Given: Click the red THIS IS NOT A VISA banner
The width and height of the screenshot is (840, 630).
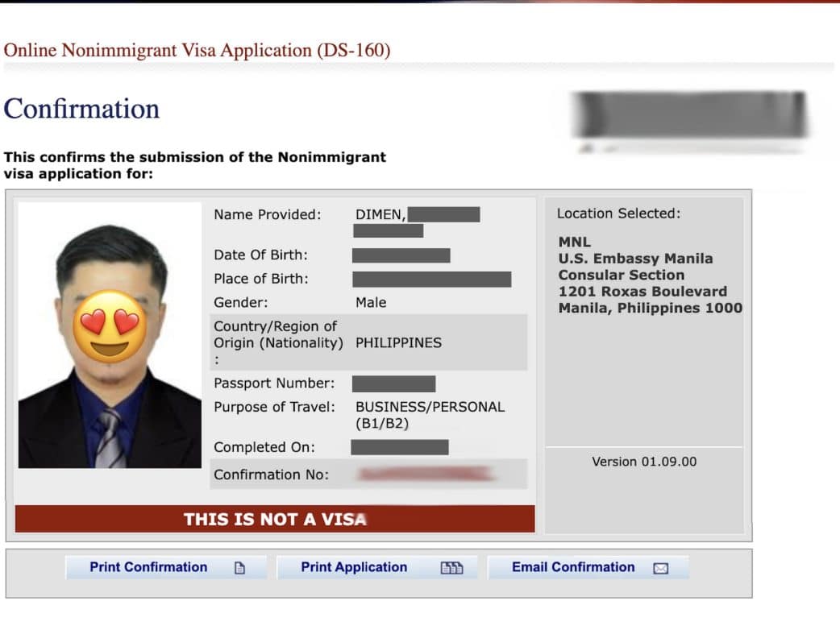Looking at the screenshot, I should 275,519.
